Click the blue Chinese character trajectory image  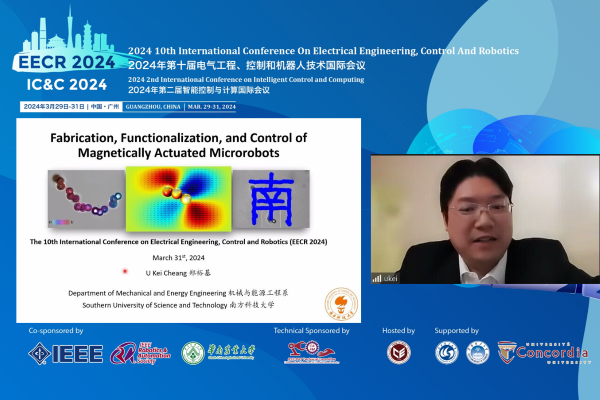point(271,199)
